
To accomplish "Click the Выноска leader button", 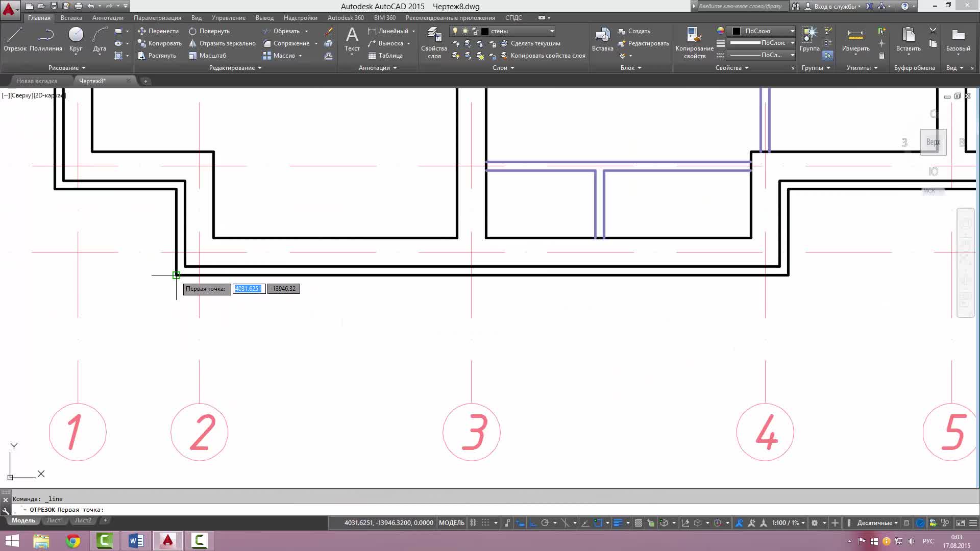I will 386,43.
